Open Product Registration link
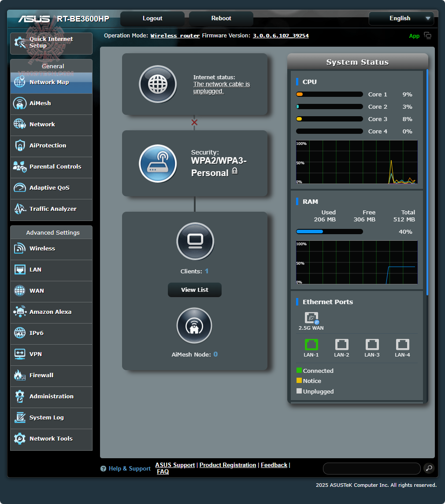445x504 pixels. pyautogui.click(x=228, y=465)
